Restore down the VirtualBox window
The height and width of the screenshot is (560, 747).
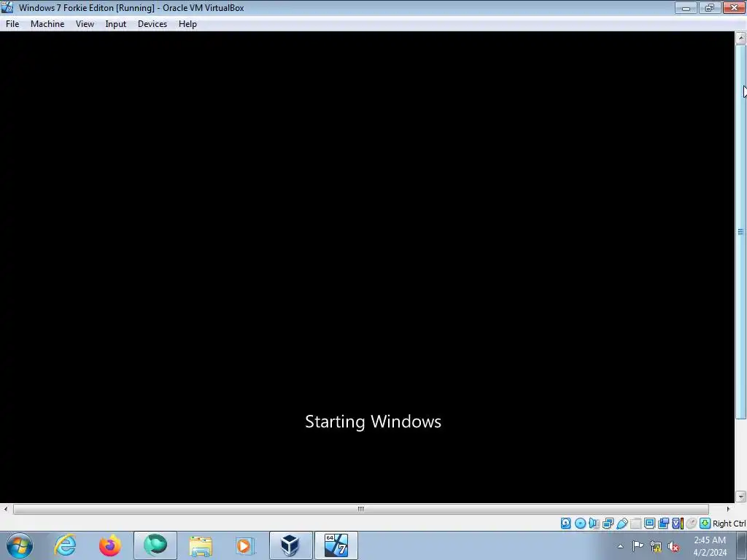click(710, 7)
